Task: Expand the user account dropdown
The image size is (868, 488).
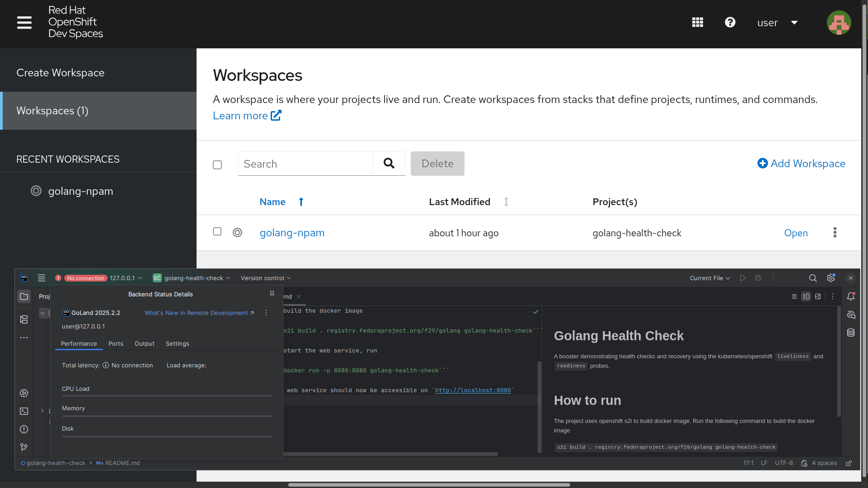Action: tap(777, 23)
